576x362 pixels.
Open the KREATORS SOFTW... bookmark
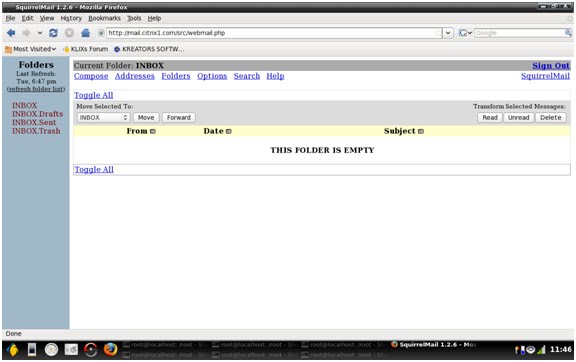coord(149,49)
